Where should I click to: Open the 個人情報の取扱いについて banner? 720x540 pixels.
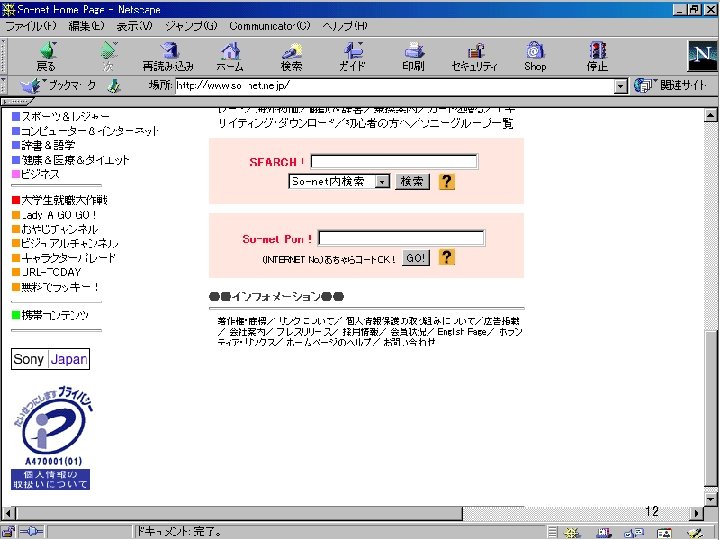click(51, 479)
